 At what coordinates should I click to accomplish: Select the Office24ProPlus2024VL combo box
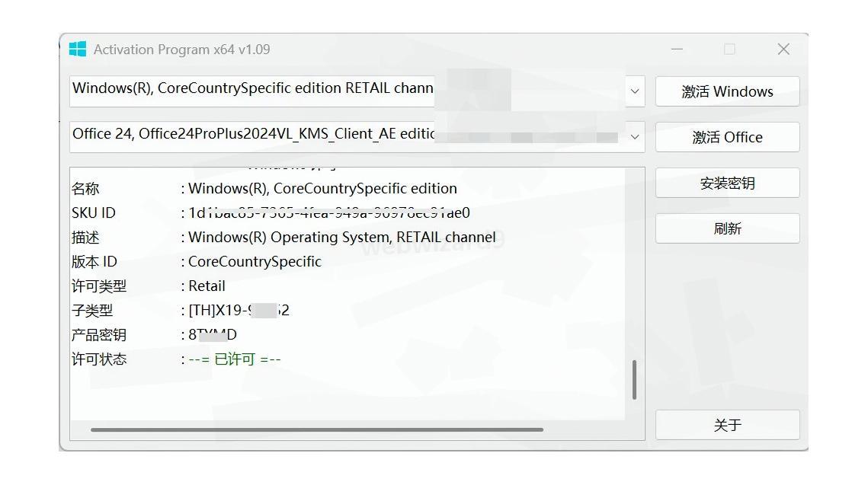coord(357,137)
